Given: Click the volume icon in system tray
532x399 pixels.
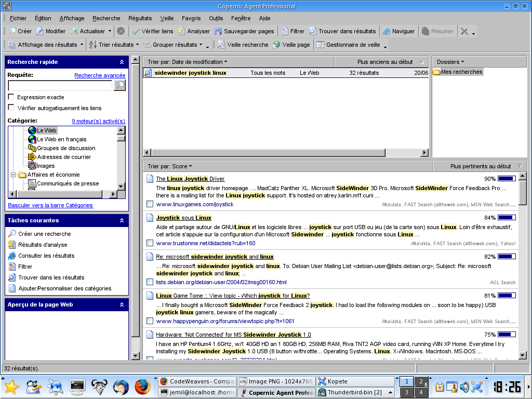Looking at the screenshot, I should (x=464, y=387).
